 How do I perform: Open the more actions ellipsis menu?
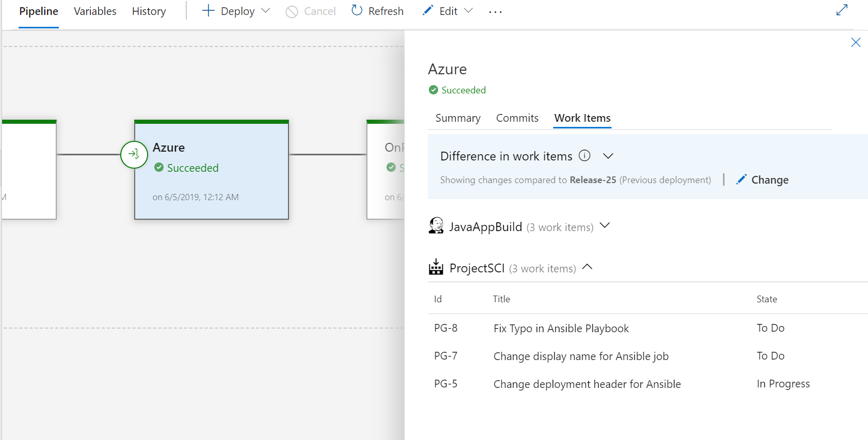(x=495, y=12)
